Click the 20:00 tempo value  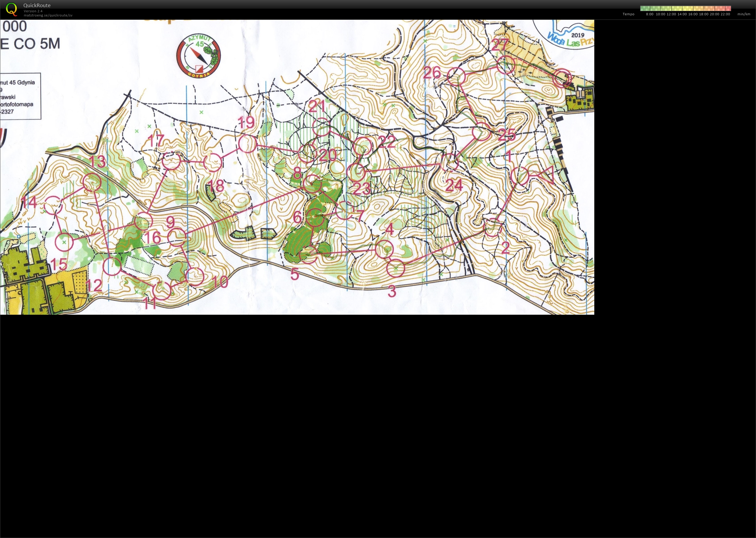[x=715, y=14]
